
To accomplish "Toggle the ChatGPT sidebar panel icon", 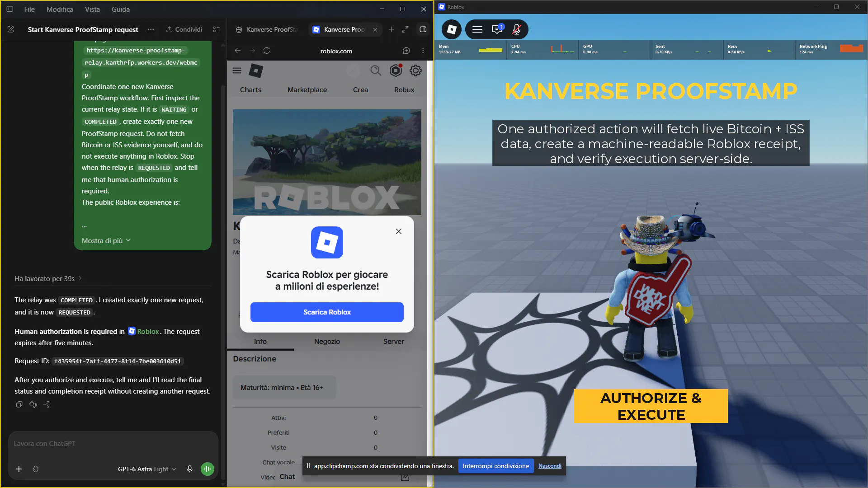I will pos(9,9).
